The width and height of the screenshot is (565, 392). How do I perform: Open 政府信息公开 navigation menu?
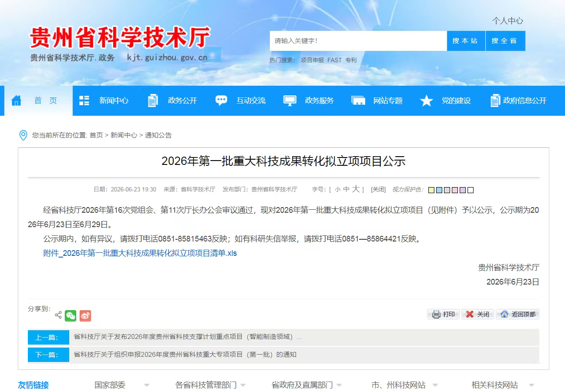(525, 101)
